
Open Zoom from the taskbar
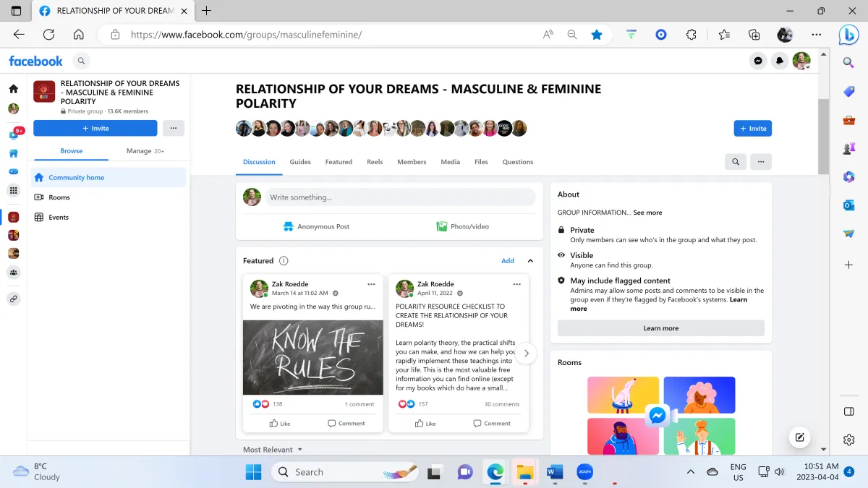click(584, 472)
